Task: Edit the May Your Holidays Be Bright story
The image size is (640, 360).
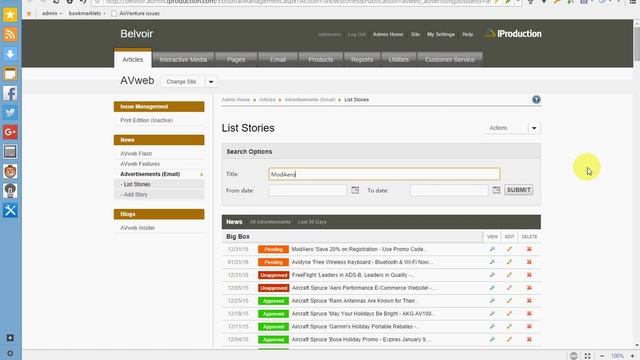Action: [x=509, y=314]
